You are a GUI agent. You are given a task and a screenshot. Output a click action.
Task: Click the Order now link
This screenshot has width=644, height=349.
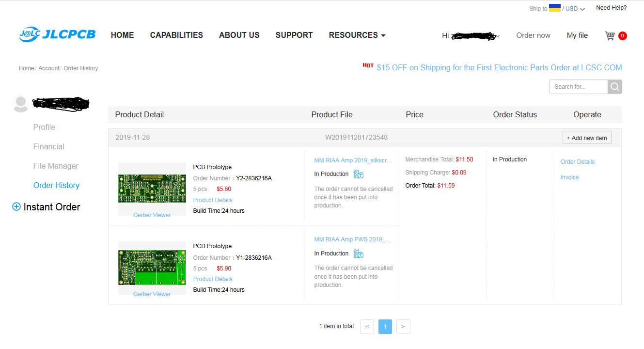point(533,35)
